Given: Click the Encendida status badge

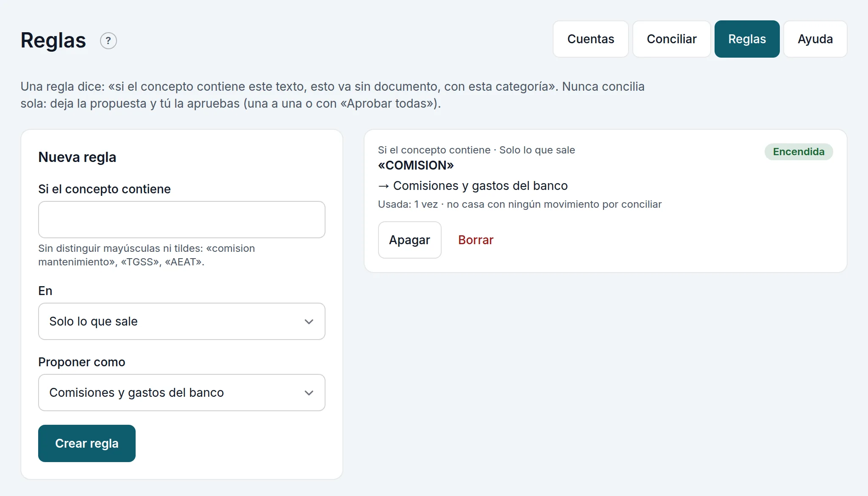Looking at the screenshot, I should coord(798,152).
